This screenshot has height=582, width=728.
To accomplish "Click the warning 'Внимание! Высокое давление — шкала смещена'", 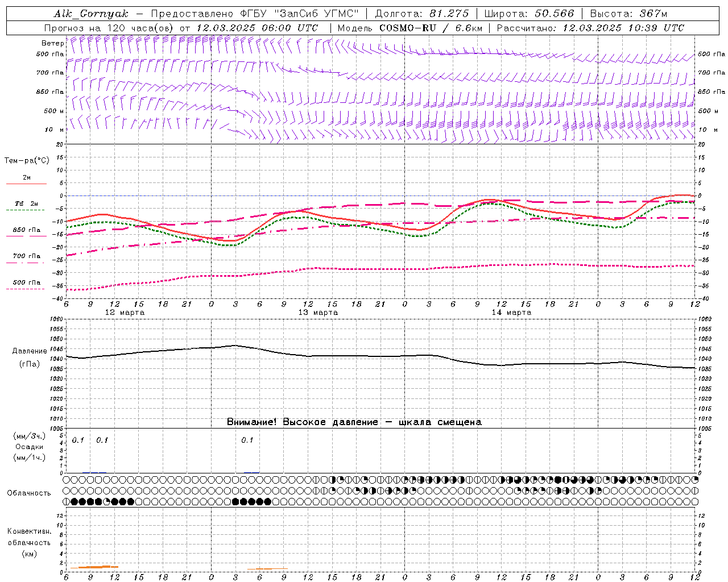I will tap(354, 422).
